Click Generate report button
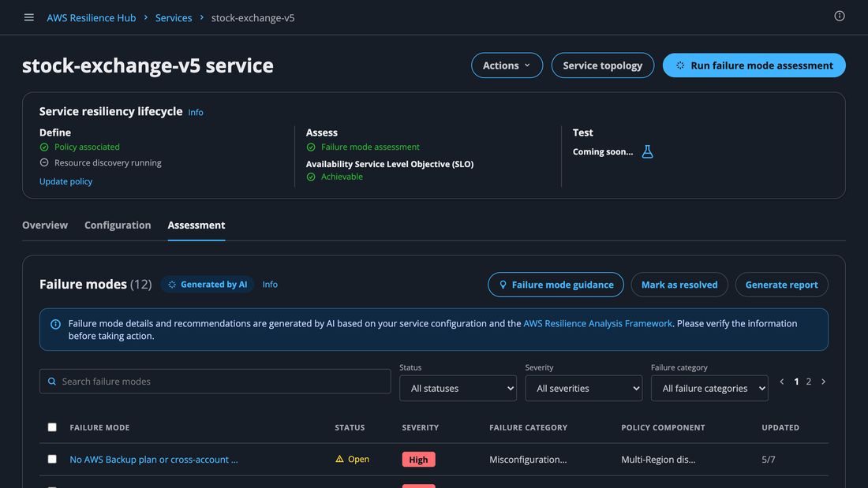 pyautogui.click(x=781, y=285)
